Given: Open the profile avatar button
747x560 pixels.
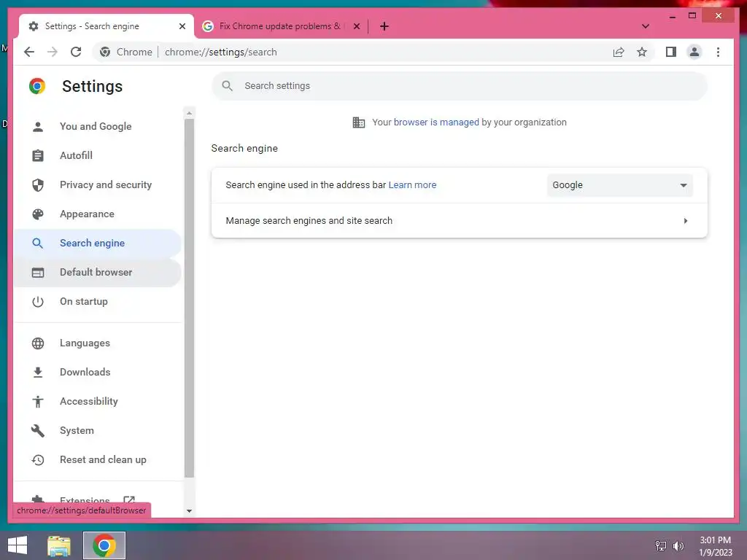Looking at the screenshot, I should [x=694, y=52].
